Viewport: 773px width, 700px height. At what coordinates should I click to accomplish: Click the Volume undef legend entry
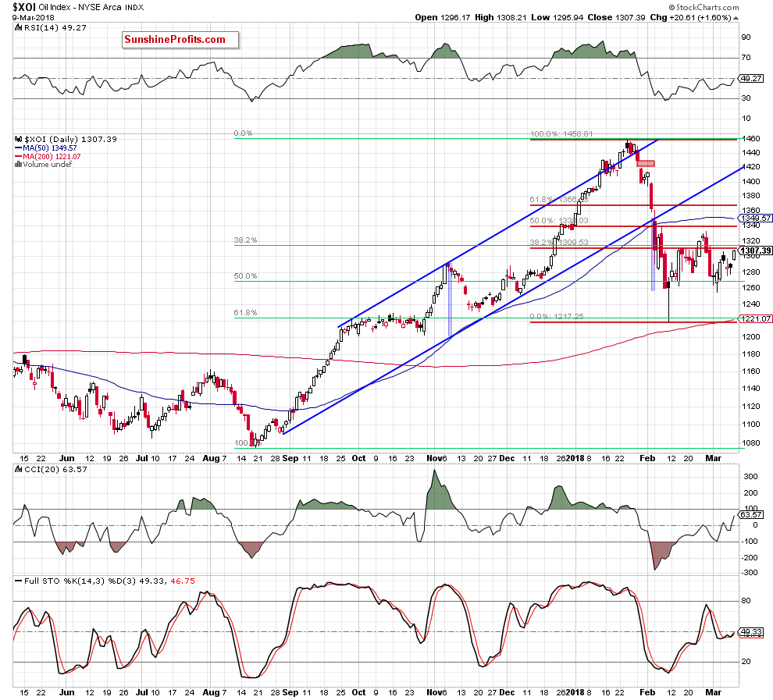44,164
